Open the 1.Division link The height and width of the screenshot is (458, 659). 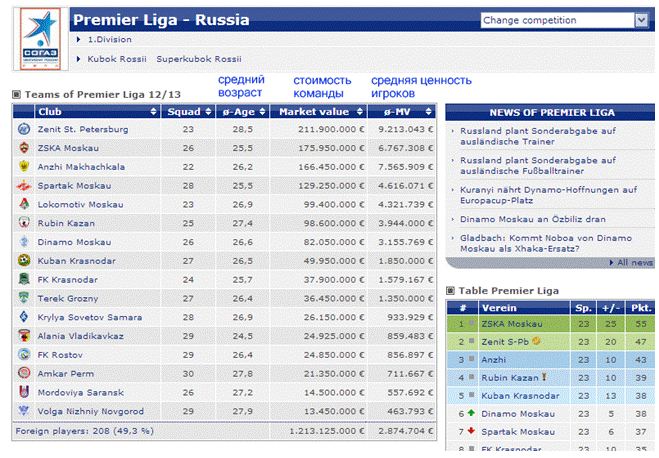pos(110,39)
